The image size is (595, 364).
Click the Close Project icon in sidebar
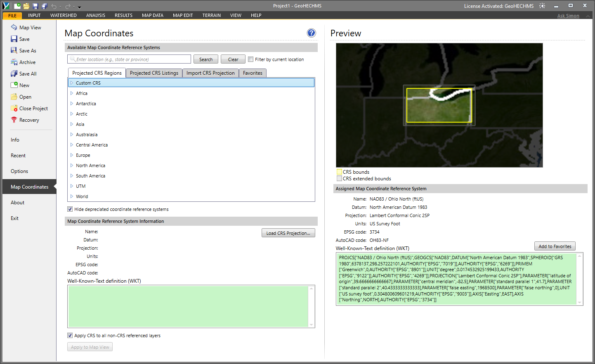(14, 109)
